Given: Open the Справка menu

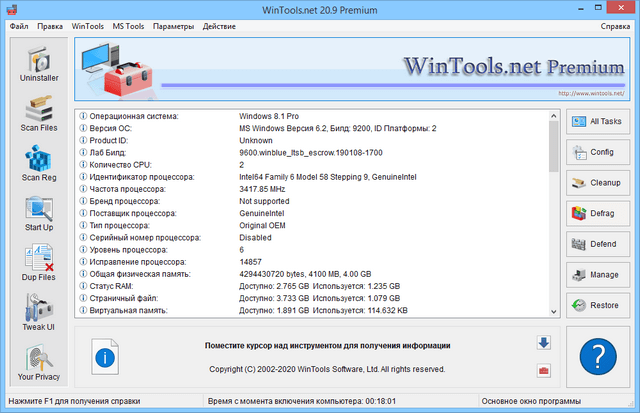Looking at the screenshot, I should pyautogui.click(x=615, y=25).
